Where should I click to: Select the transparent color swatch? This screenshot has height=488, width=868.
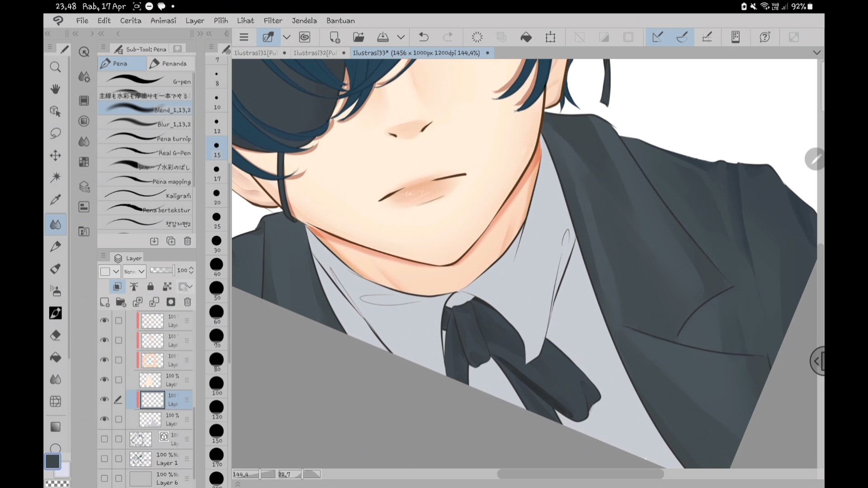57,483
